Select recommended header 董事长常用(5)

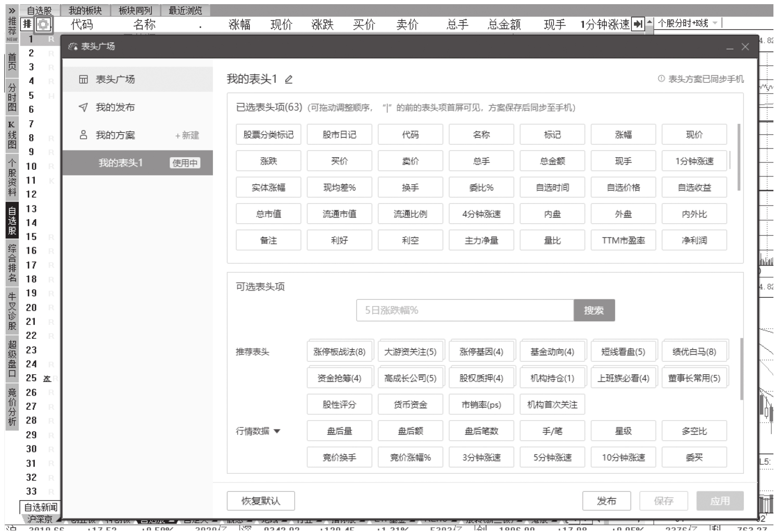694,378
